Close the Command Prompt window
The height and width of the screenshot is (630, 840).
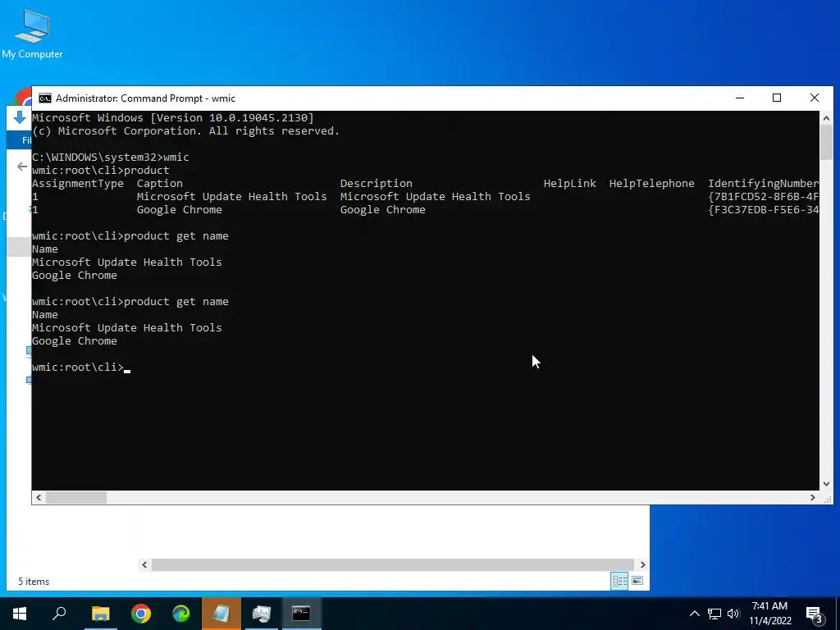815,98
